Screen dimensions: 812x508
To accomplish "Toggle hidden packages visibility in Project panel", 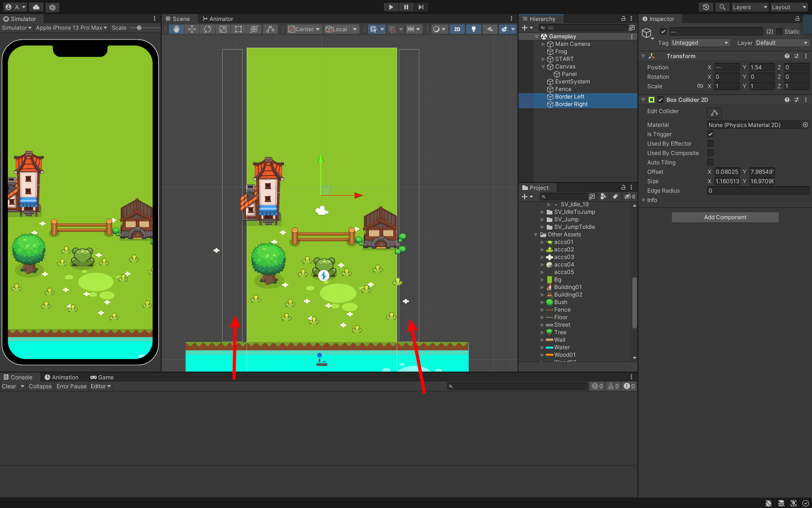I will pyautogui.click(x=629, y=197).
